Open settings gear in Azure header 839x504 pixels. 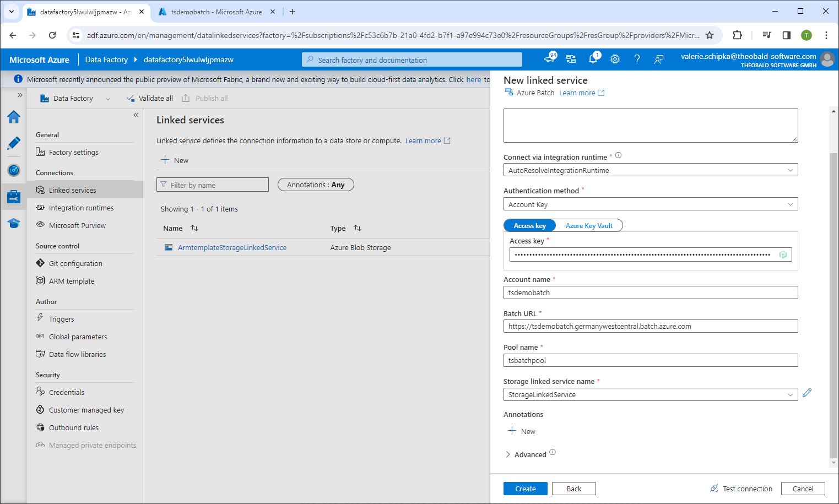[x=615, y=59]
